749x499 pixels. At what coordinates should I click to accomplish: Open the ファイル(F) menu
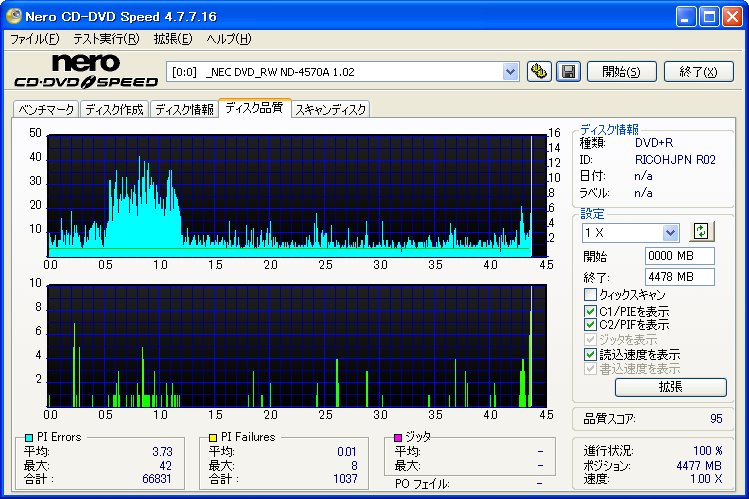point(35,39)
